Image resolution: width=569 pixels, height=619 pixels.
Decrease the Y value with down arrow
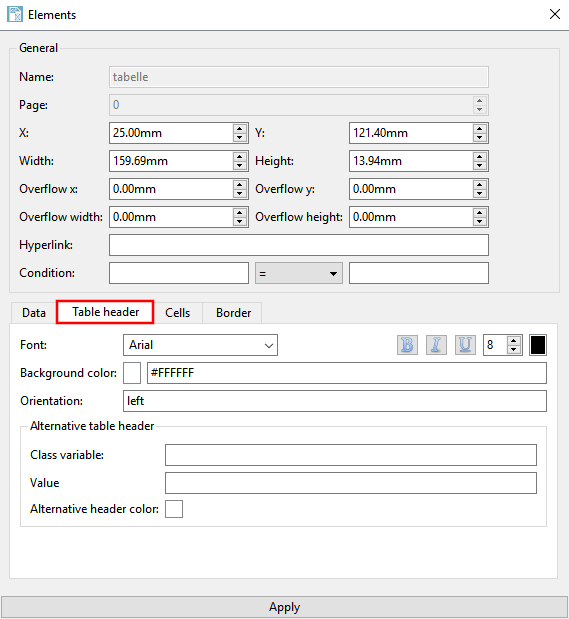tap(479, 137)
